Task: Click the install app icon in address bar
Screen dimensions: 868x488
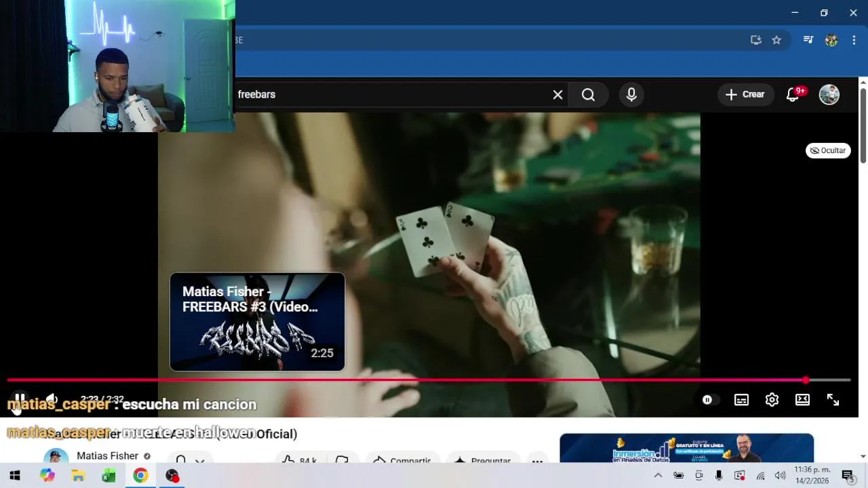Action: [755, 40]
